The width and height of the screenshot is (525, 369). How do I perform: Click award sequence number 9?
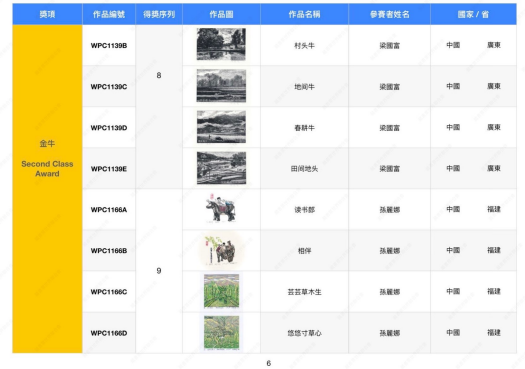tap(159, 271)
